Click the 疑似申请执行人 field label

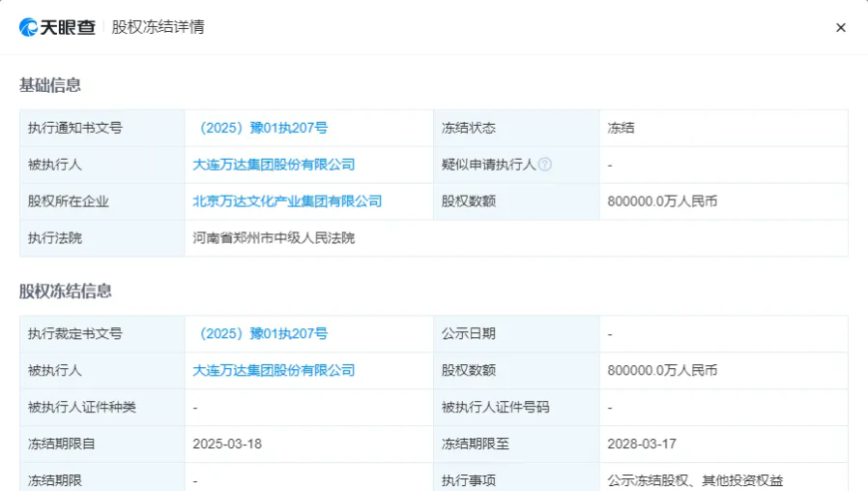pyautogui.click(x=489, y=165)
